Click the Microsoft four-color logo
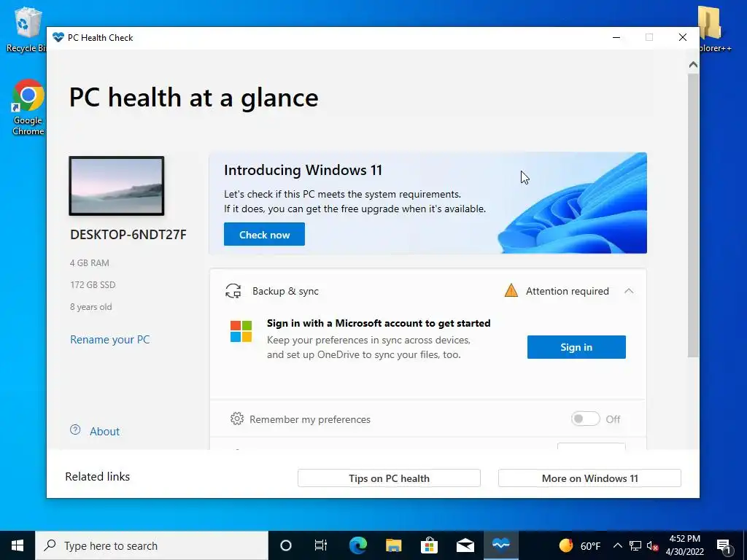 (x=241, y=332)
